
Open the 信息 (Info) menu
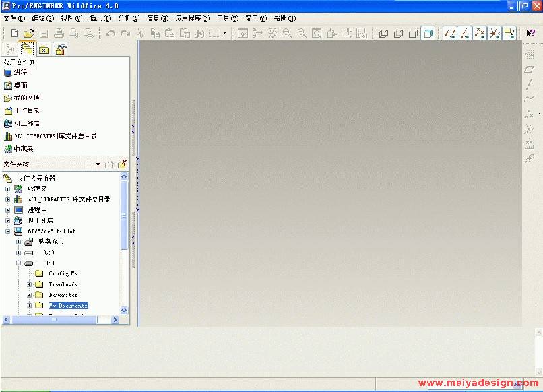click(158, 18)
